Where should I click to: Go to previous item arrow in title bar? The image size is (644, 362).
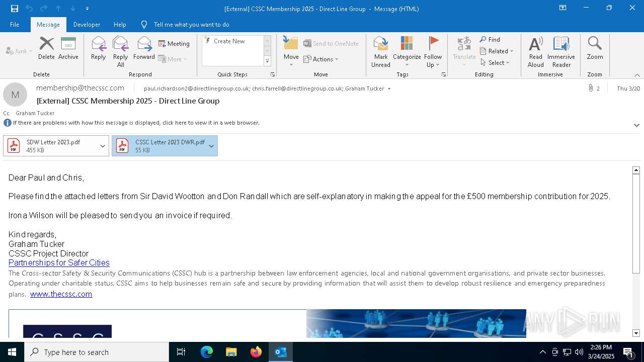(58, 9)
